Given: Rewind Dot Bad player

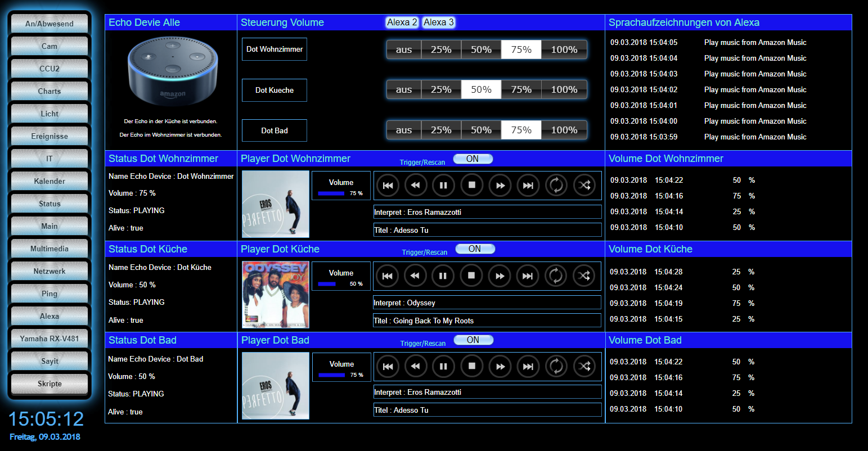Looking at the screenshot, I should click(x=416, y=366).
